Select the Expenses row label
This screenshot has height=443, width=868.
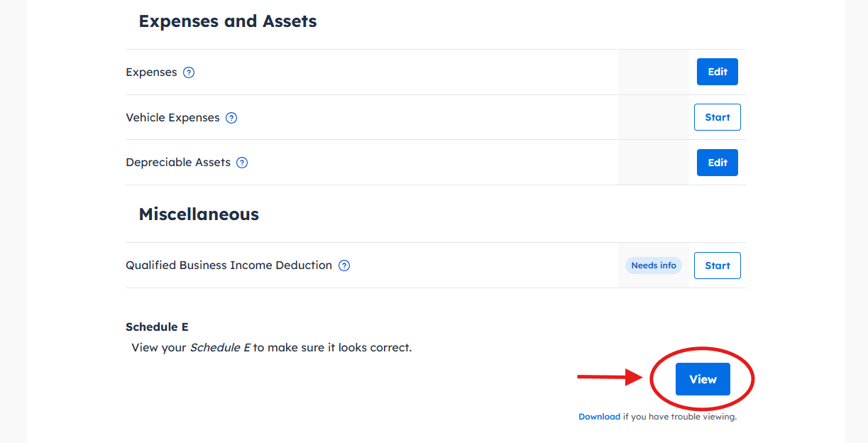coord(151,72)
